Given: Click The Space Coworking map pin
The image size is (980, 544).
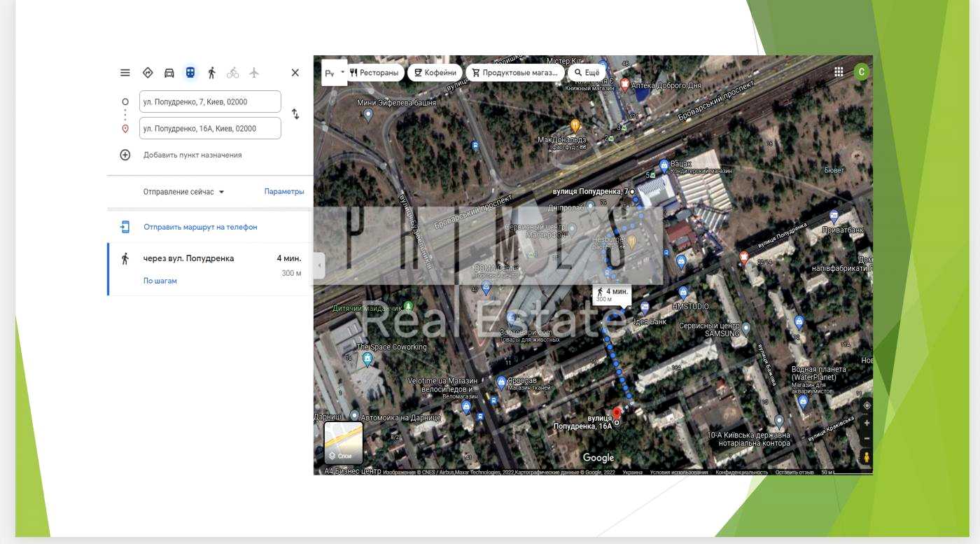Looking at the screenshot, I should coord(367,359).
